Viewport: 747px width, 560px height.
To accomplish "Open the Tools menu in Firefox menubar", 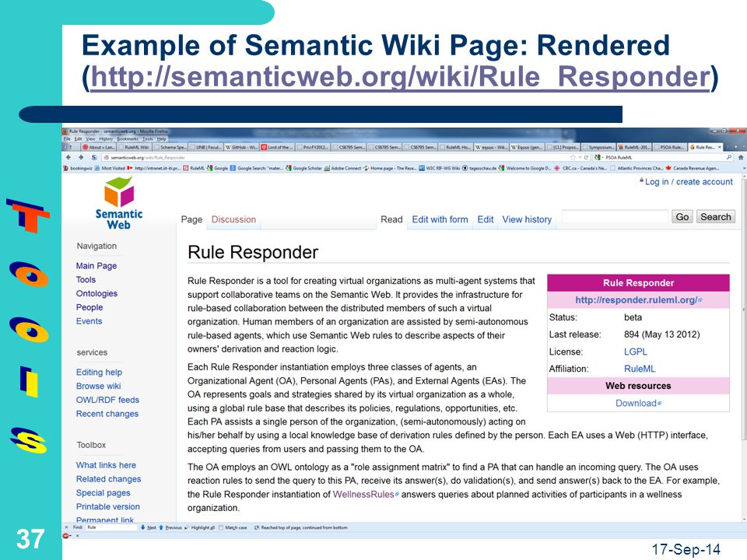I will (x=148, y=138).
